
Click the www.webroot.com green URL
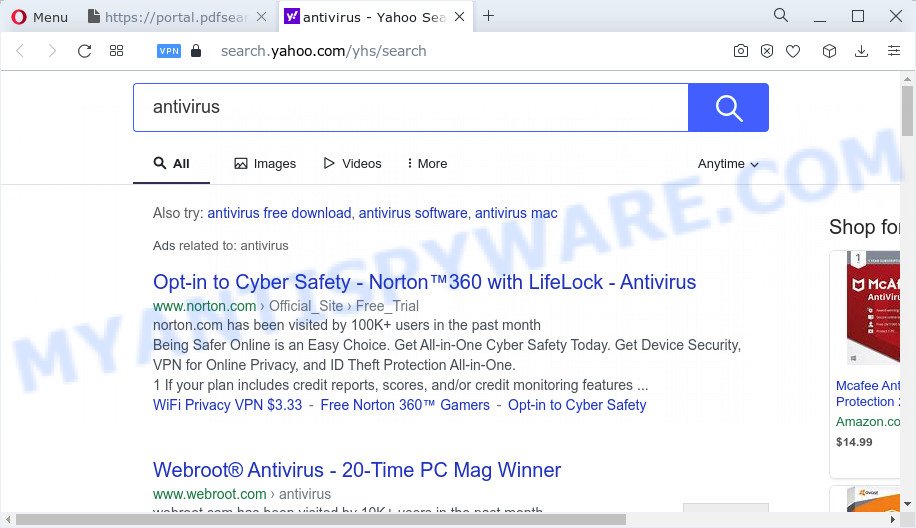click(209, 494)
